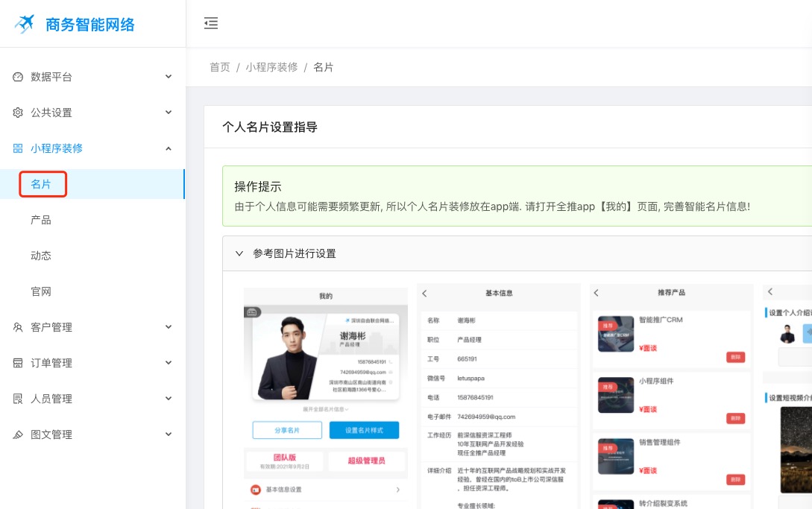Expand the 订单管理 menu chevron
This screenshot has width=812, height=509.
(x=169, y=363)
